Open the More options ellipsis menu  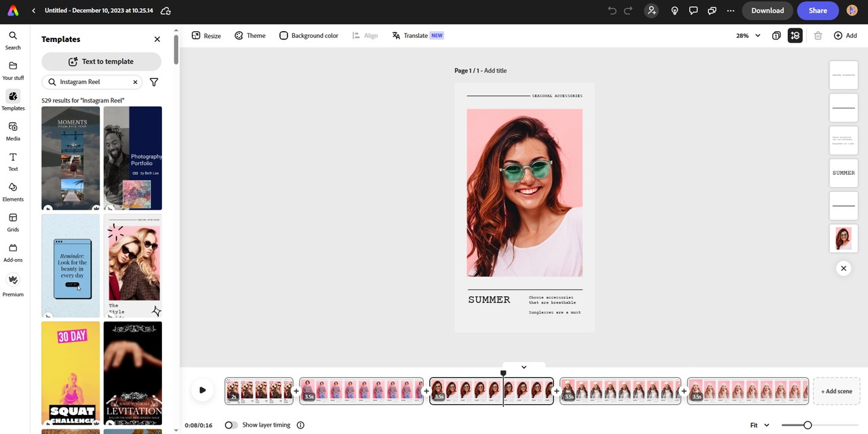(730, 11)
